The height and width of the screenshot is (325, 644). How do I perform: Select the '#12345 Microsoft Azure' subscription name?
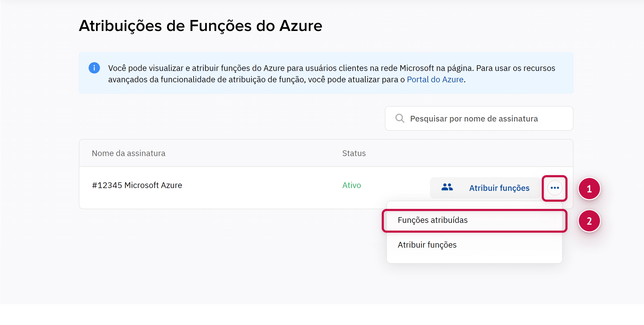coord(137,185)
